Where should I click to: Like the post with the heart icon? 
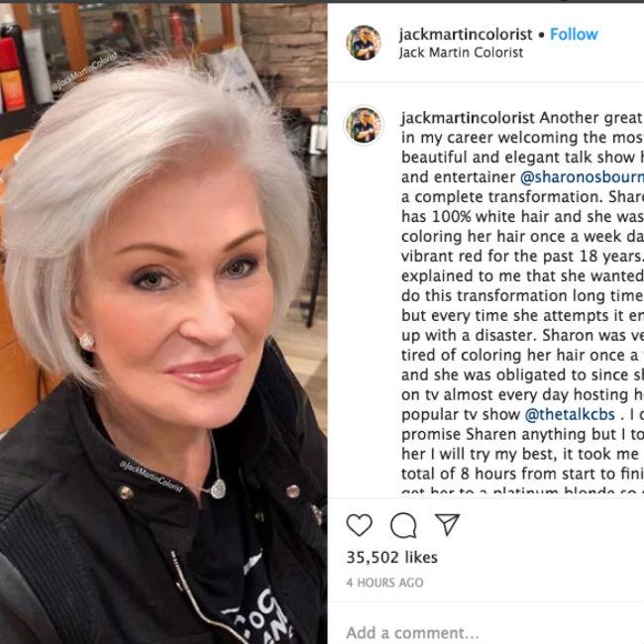360,525
